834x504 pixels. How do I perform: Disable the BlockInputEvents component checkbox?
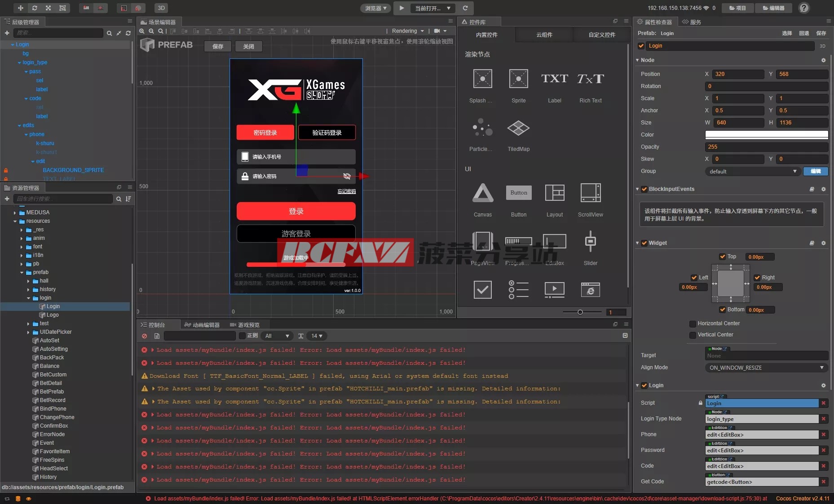644,189
